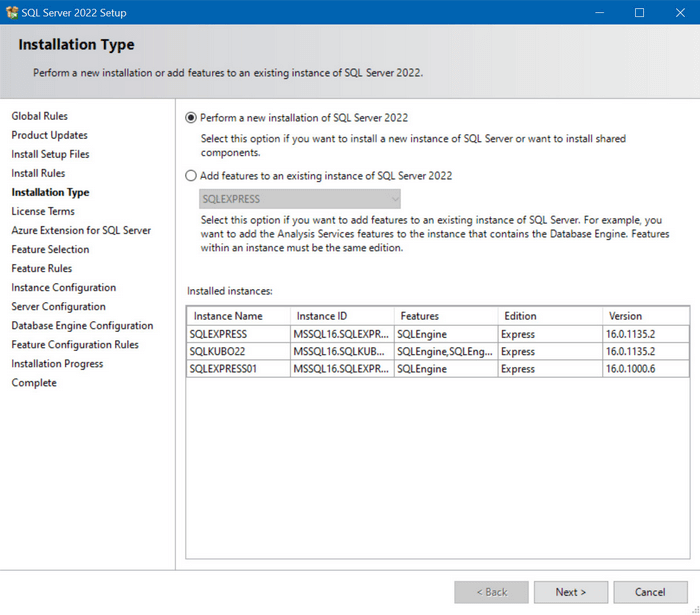Select the SQLKUBO22 instance row
Screen dimensions: 700x615
coord(238,352)
